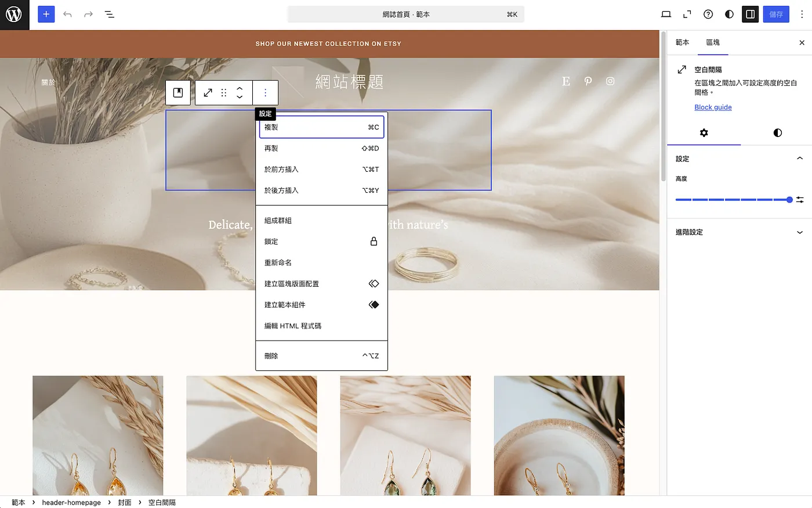The height and width of the screenshot is (508, 812).
Task: Switch to the block Settings gear tab
Action: tap(704, 133)
